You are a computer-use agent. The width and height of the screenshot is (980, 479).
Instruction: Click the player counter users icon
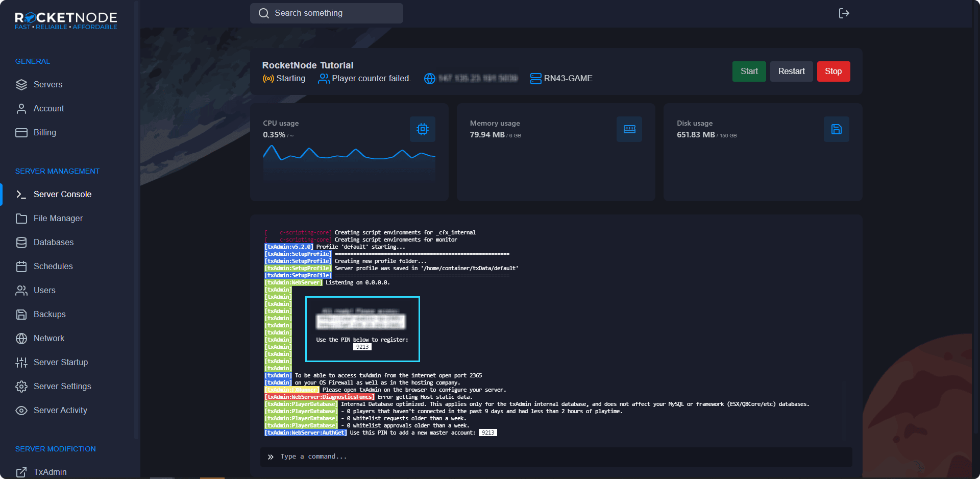tap(324, 79)
